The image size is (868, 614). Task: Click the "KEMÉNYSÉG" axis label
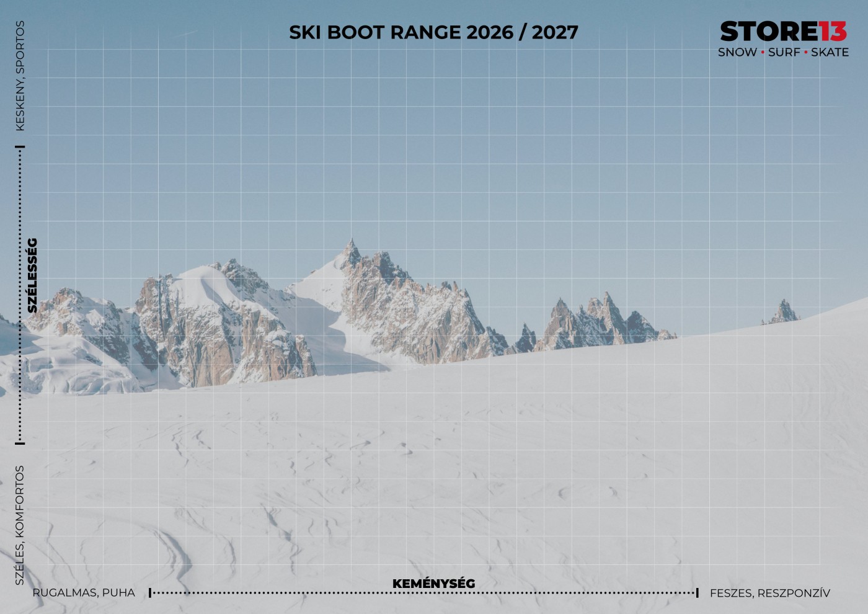434,584
